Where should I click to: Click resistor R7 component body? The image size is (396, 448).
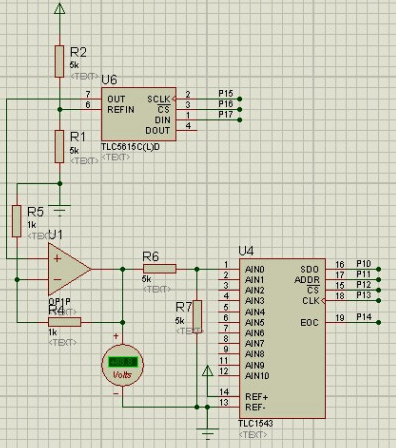(197, 316)
